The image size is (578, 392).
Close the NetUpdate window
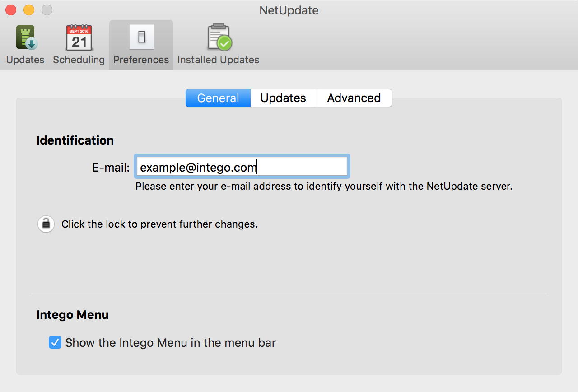(11, 10)
